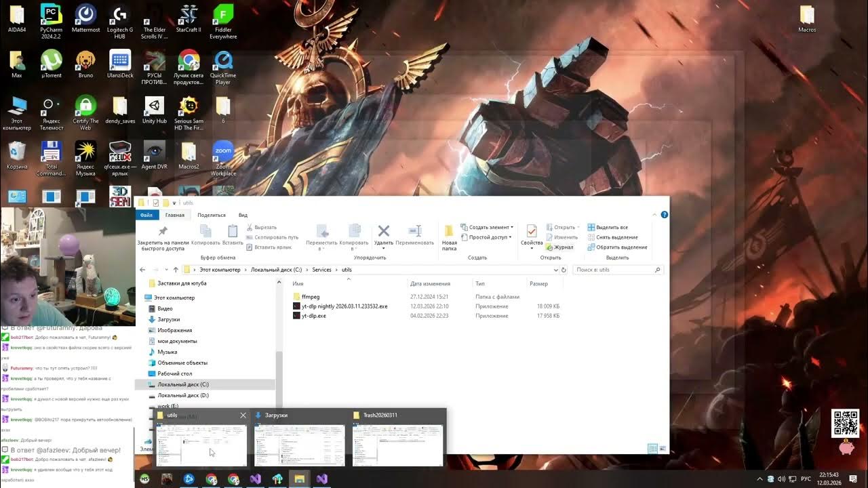Open the taskbar notification center icon
The height and width of the screenshot is (488, 868).
(853, 479)
